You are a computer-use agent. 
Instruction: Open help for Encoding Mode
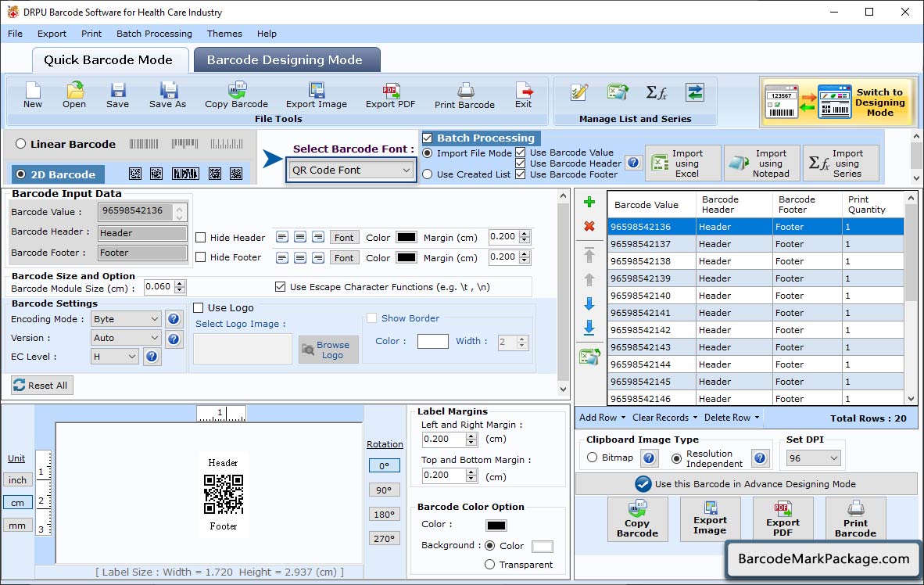(174, 319)
